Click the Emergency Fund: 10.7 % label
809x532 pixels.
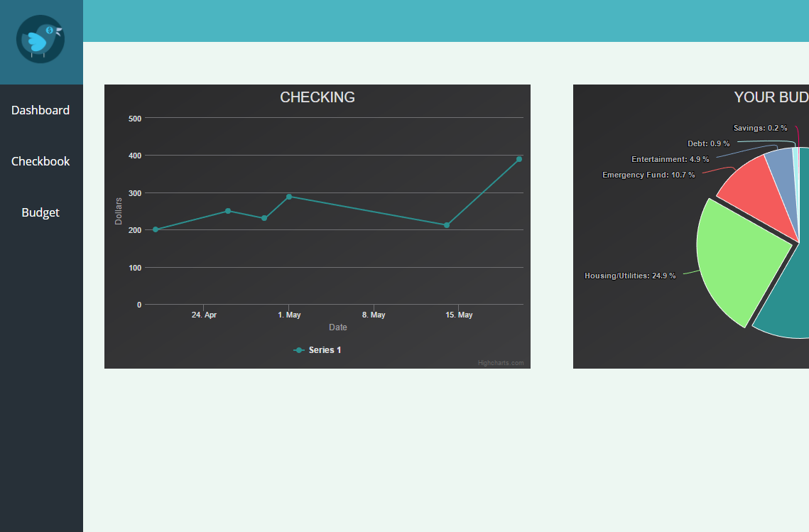[x=648, y=175]
